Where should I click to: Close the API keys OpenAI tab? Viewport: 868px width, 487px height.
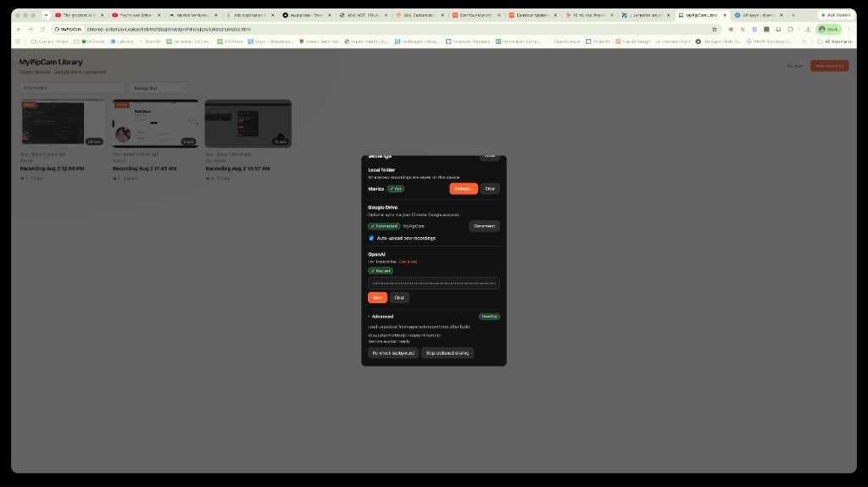(781, 15)
